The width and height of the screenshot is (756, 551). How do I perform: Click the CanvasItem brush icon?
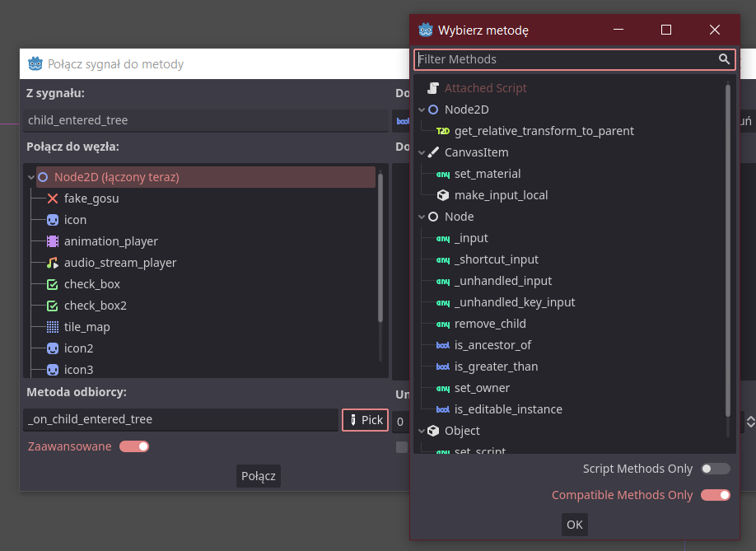[x=433, y=152]
